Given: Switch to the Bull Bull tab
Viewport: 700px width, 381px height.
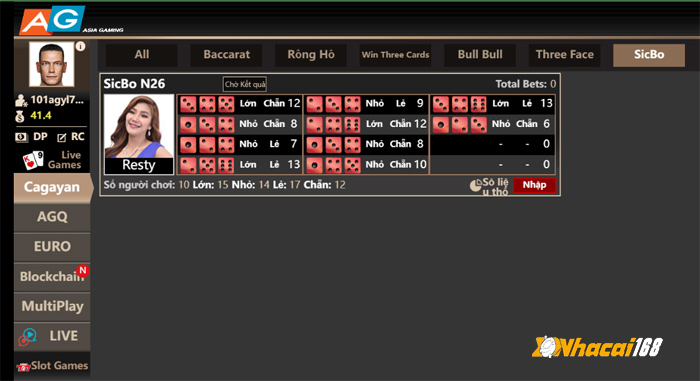Looking at the screenshot, I should [480, 55].
